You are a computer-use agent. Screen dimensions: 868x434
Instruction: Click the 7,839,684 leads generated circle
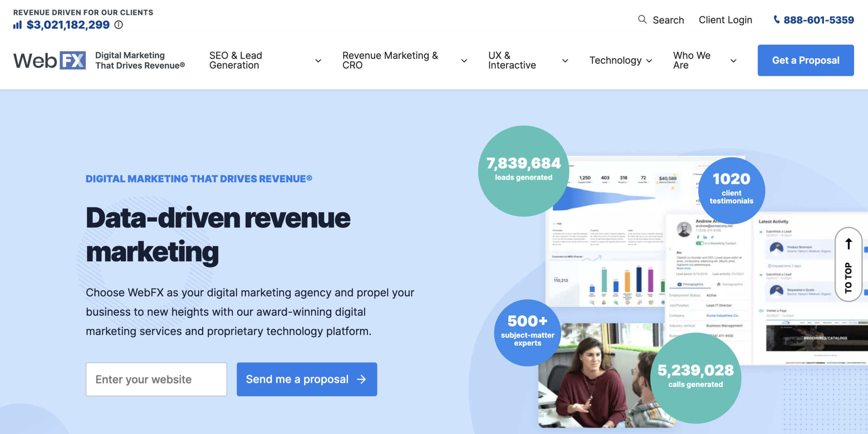tap(524, 171)
